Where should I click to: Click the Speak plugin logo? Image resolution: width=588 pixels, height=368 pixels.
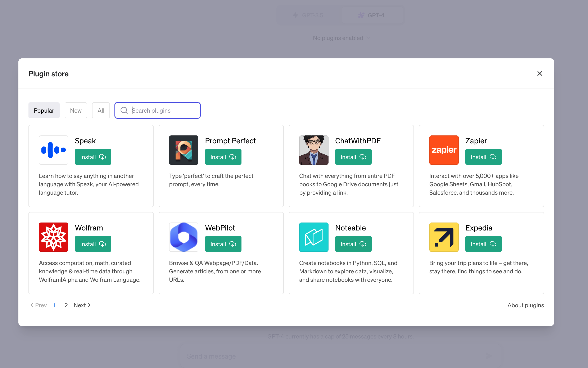pyautogui.click(x=54, y=150)
